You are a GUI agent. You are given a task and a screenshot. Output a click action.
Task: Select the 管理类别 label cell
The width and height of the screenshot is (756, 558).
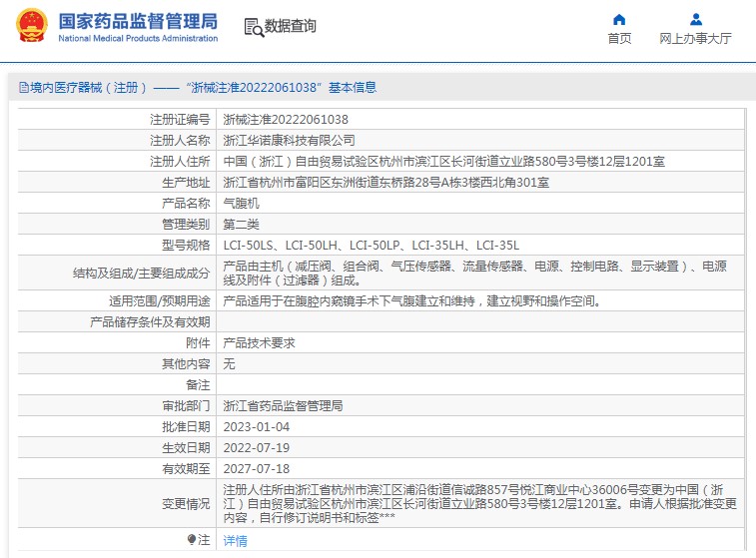point(186,224)
